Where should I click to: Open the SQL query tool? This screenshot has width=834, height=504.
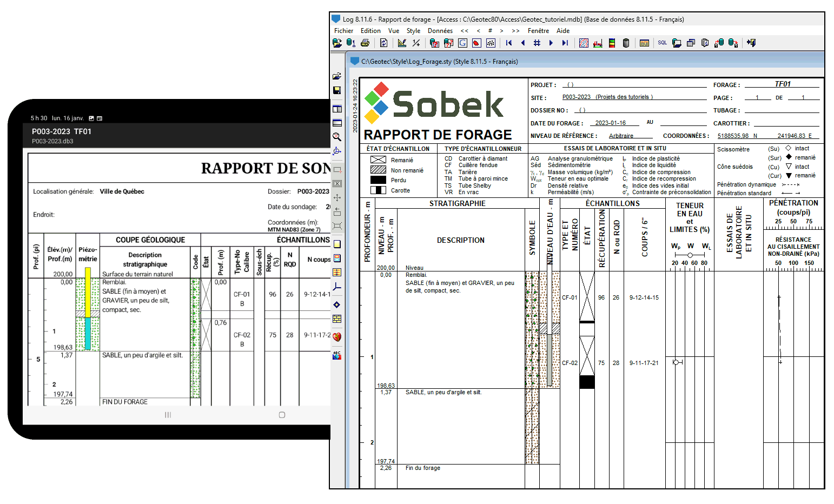click(663, 43)
